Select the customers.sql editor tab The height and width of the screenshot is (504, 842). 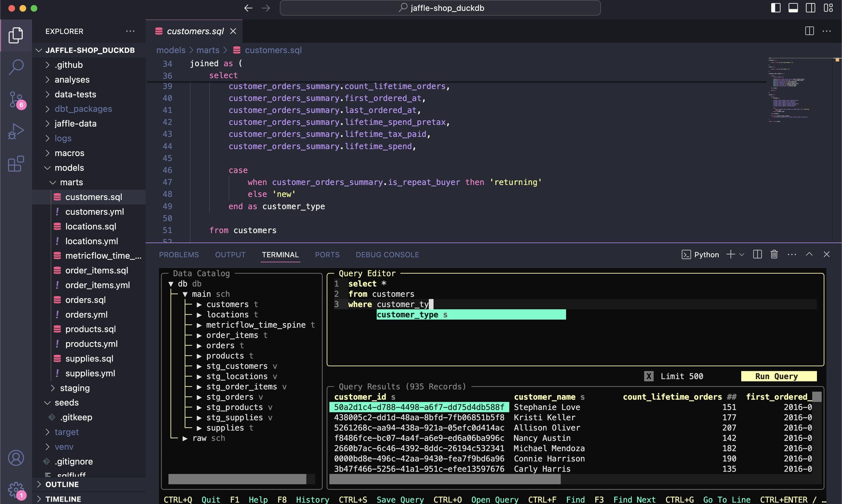(x=195, y=31)
